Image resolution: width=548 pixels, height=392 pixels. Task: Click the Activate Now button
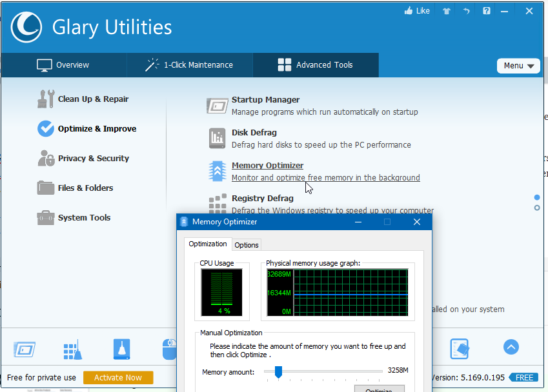click(x=118, y=378)
